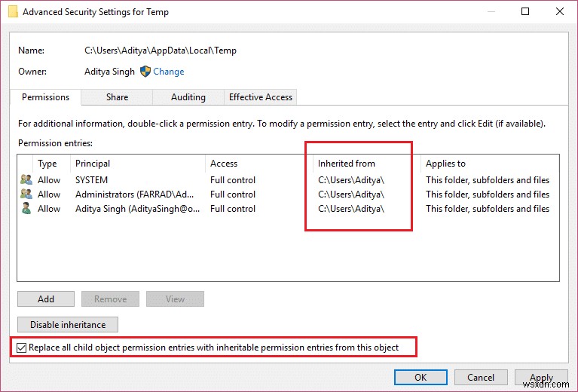Click the Change owner link
578x392 pixels.
tap(169, 72)
